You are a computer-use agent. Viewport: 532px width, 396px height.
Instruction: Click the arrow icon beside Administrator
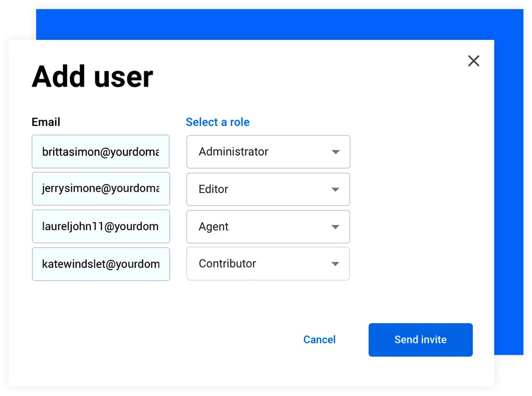coord(335,152)
